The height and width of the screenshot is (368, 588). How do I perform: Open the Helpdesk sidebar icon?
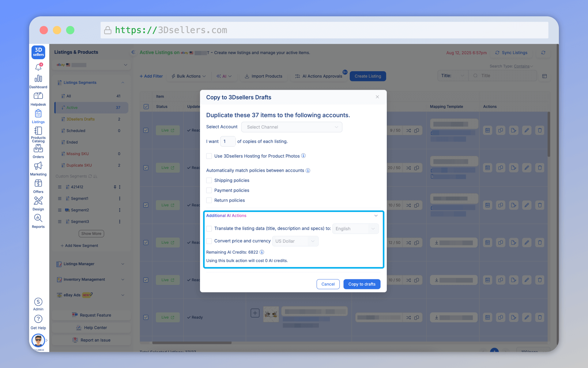(x=38, y=96)
